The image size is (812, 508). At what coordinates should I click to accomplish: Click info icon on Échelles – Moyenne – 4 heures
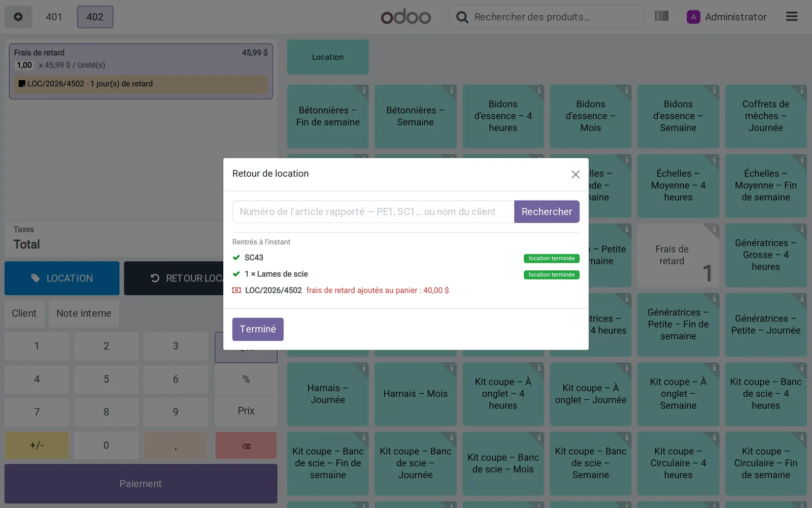point(714,160)
